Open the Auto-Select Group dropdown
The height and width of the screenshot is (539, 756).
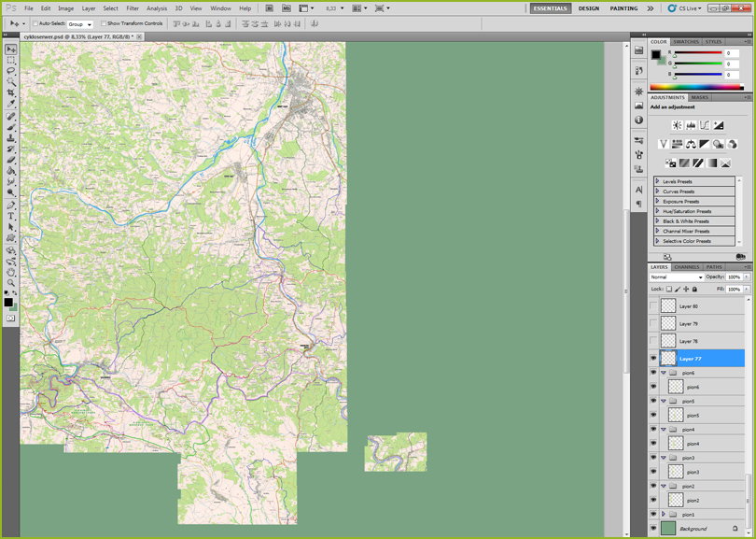click(x=80, y=24)
